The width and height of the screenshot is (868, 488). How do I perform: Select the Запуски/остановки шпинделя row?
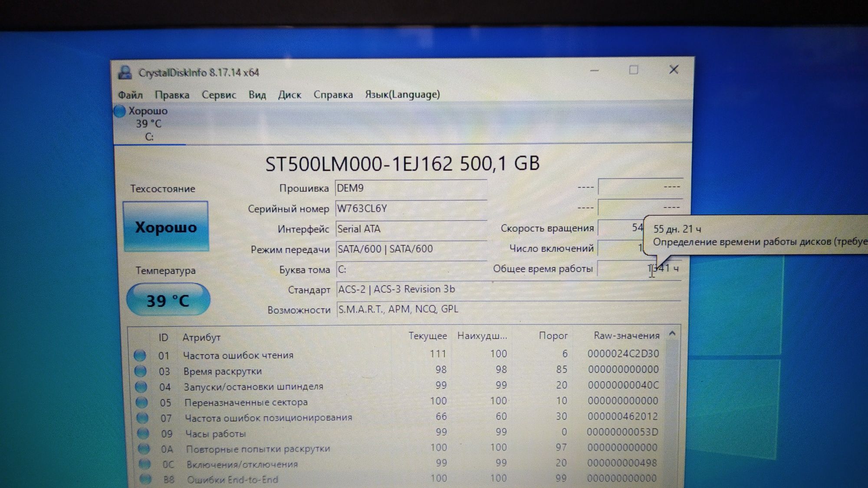click(x=397, y=386)
